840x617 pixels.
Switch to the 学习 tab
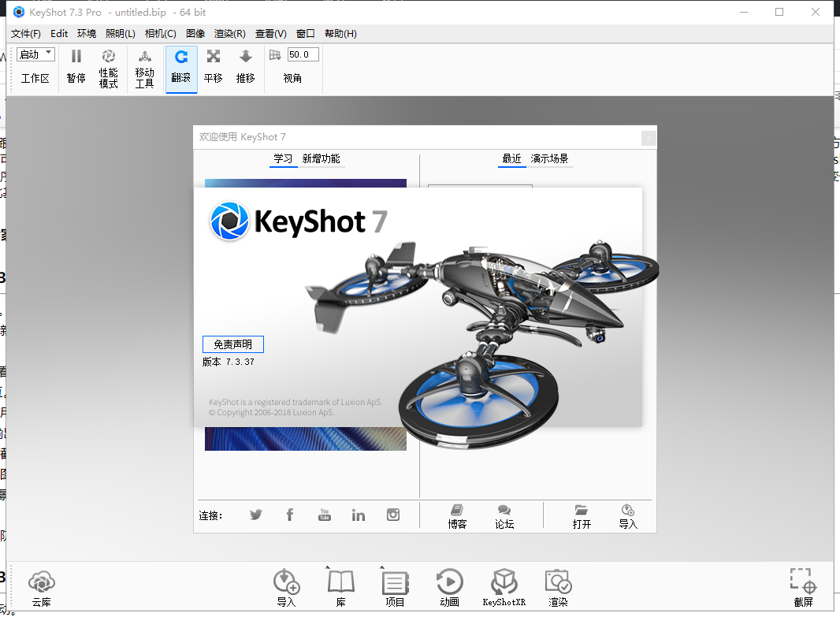283,158
